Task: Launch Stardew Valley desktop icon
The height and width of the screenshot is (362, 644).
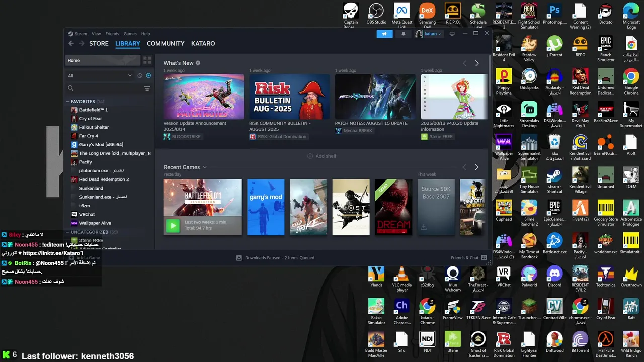Action: point(529,49)
